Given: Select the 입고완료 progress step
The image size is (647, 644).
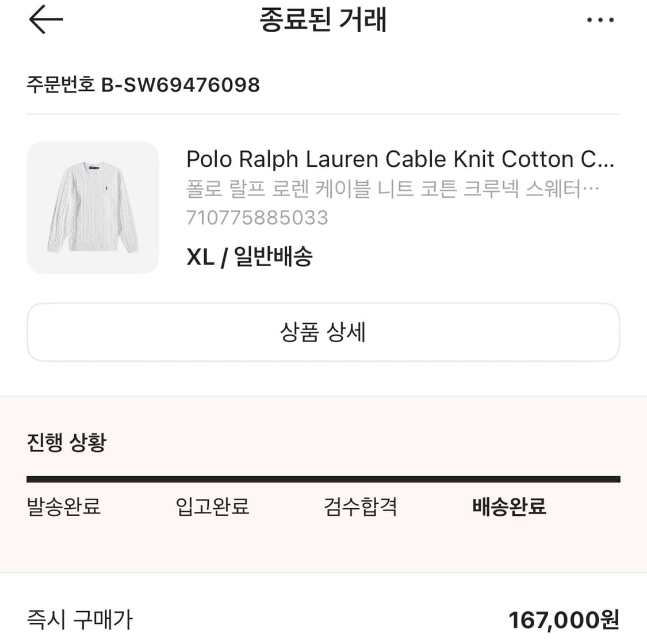Looking at the screenshot, I should pos(211,507).
